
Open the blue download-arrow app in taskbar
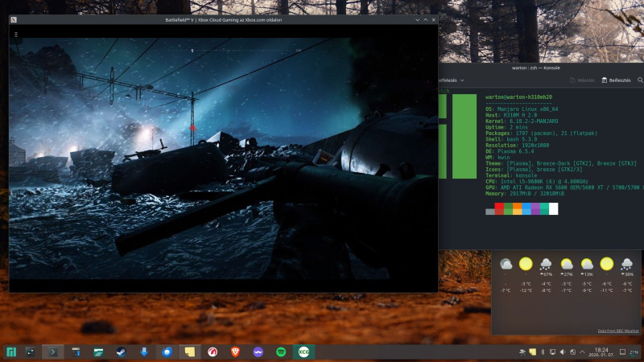tap(144, 352)
